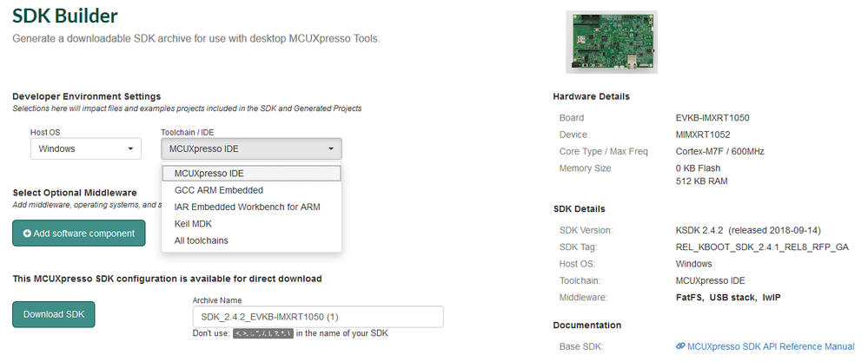Open the Host OS Windows dropdown
This screenshot has height=362, width=868.
pos(86,148)
